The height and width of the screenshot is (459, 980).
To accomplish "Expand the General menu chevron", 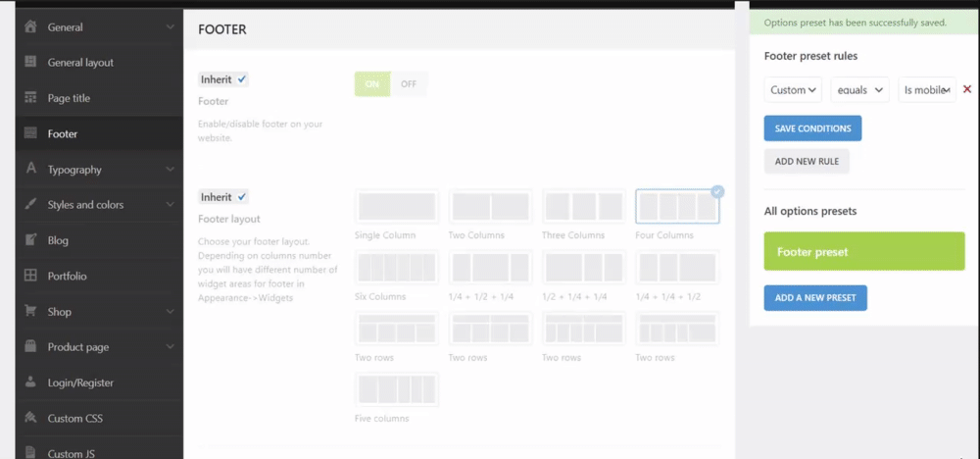I will [170, 26].
